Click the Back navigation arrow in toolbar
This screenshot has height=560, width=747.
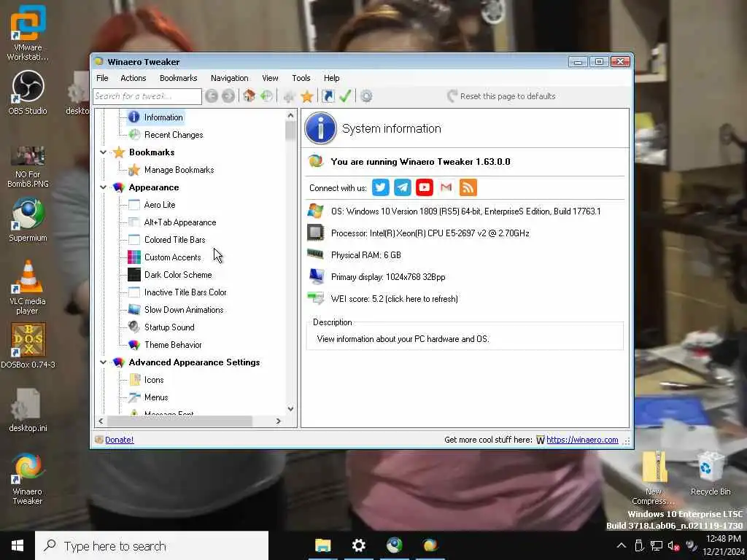(212, 96)
